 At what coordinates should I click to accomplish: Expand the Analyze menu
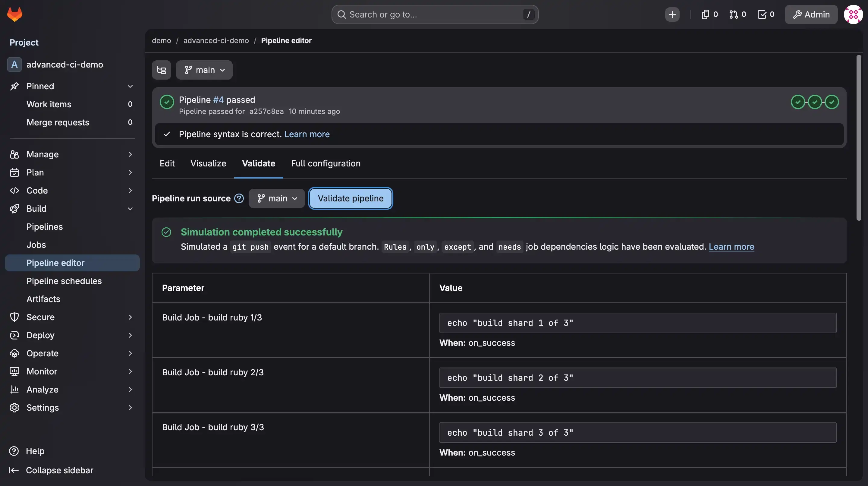coord(130,390)
